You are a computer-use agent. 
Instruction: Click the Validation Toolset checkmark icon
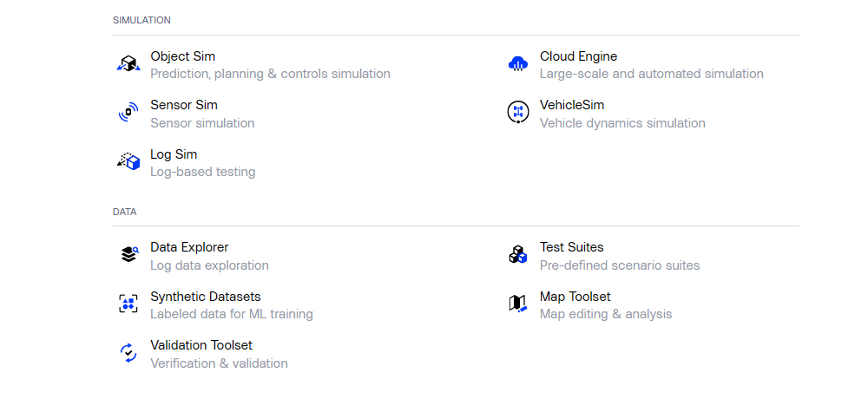tap(128, 352)
